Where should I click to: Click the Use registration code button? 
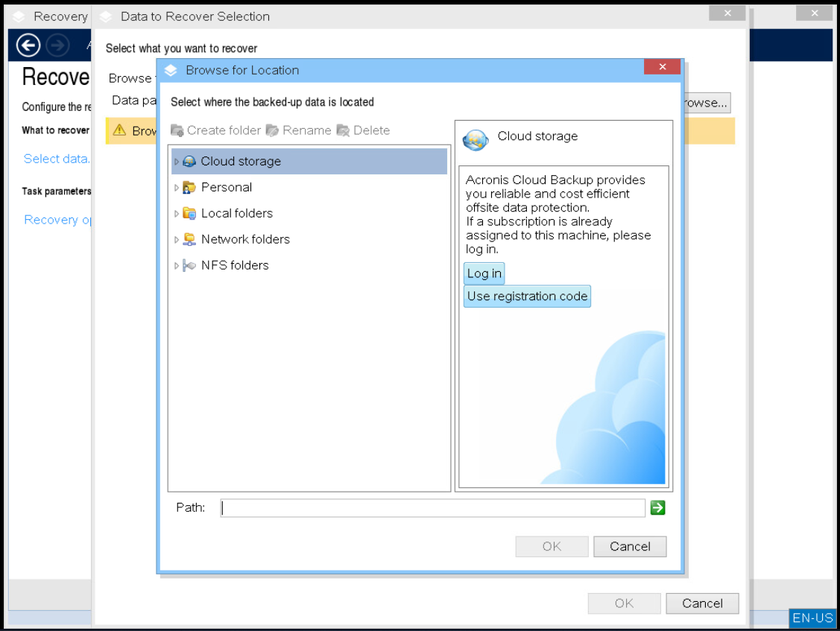pyautogui.click(x=527, y=297)
